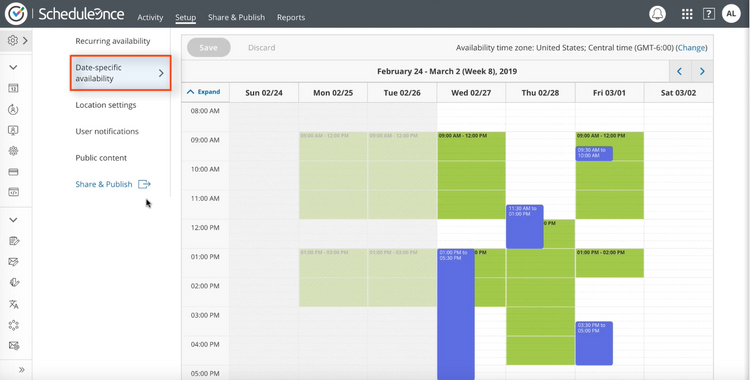This screenshot has width=750, height=380.
Task: Click the Sun 02/24 column header
Action: [x=264, y=93]
